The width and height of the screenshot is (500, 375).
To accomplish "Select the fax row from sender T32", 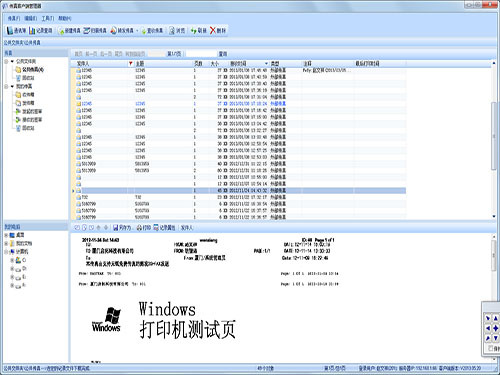I will coord(238,197).
